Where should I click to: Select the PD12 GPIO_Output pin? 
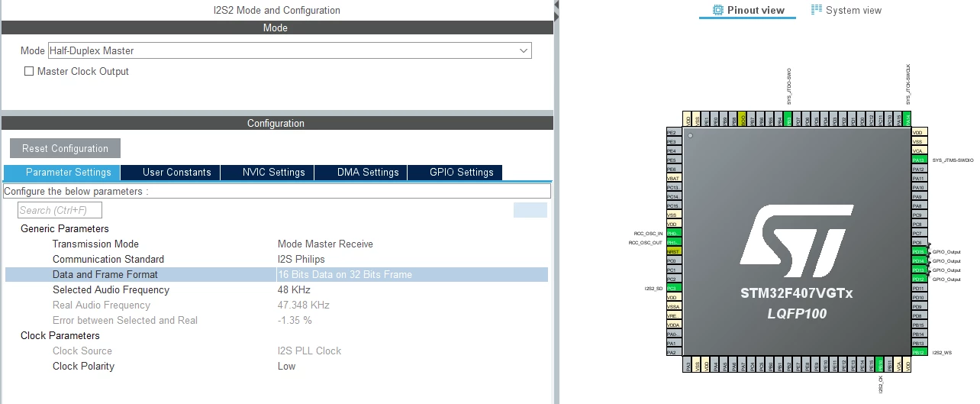(x=920, y=280)
